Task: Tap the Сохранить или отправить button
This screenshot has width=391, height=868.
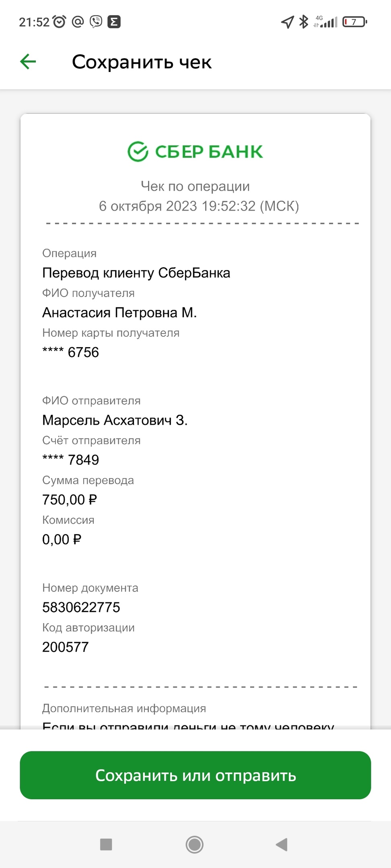Action: click(195, 775)
